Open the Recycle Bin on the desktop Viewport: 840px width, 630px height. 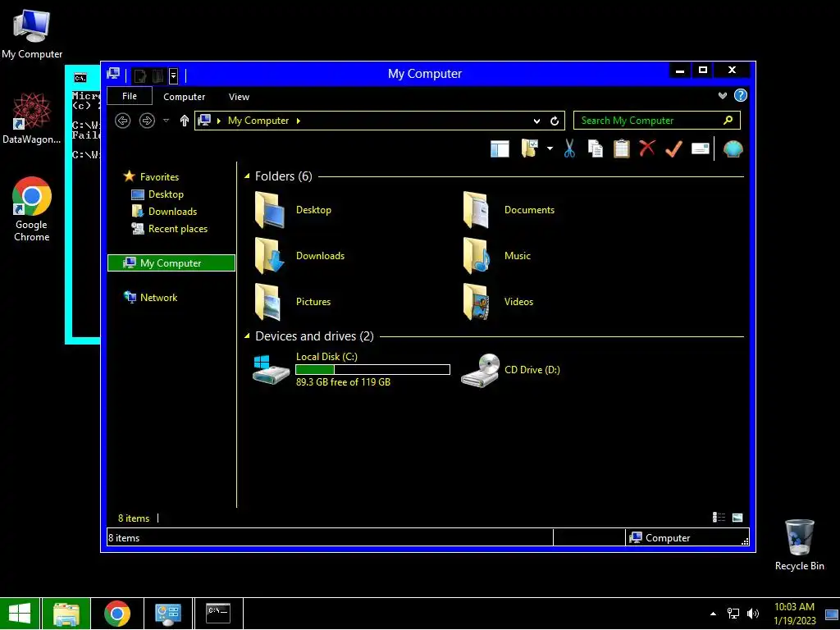point(799,545)
